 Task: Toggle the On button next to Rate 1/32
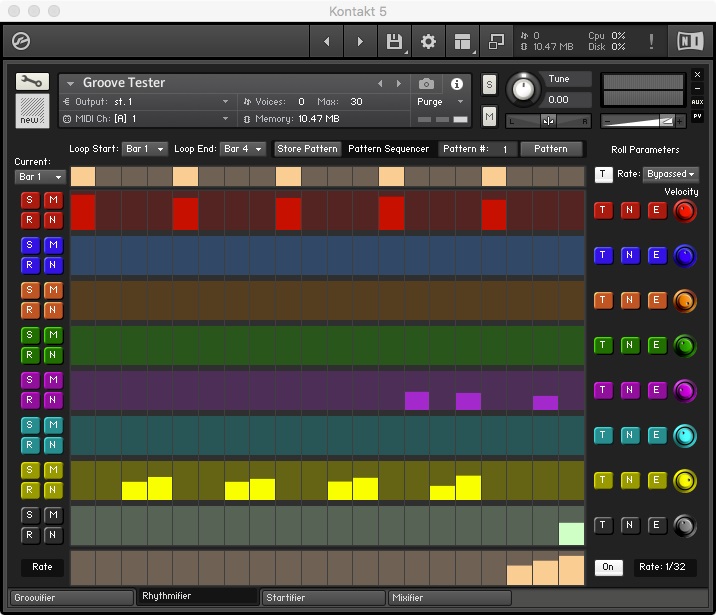pos(607,567)
